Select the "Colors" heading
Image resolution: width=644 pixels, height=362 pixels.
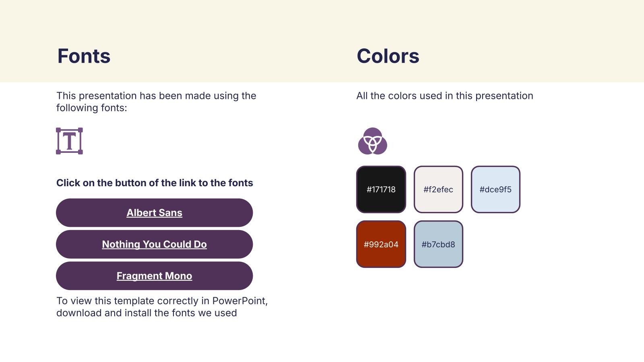click(x=388, y=56)
